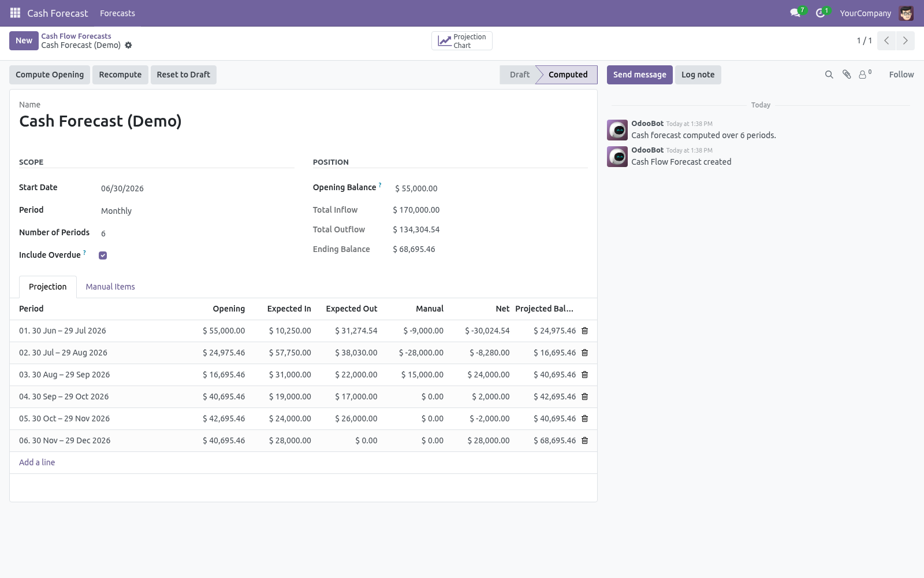Delete the 30 Aug – 29 Sep 2026 row
The width and height of the screenshot is (924, 578).
(584, 375)
